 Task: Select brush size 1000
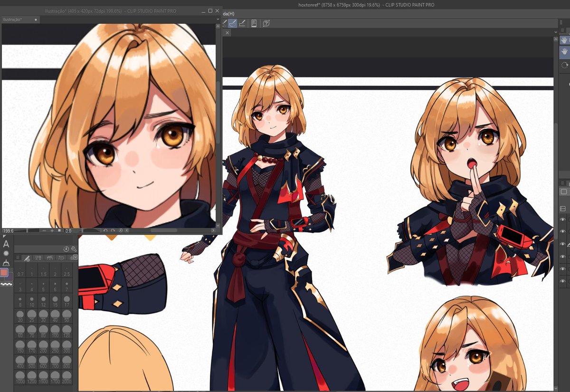pyautogui.click(x=20, y=378)
